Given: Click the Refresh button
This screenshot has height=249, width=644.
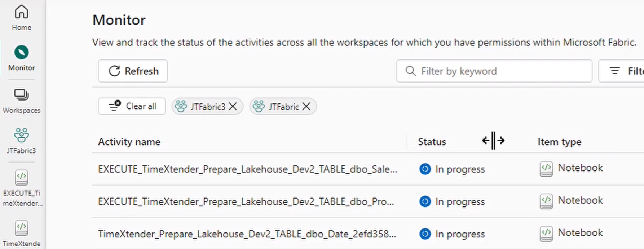Looking at the screenshot, I should point(133,71).
